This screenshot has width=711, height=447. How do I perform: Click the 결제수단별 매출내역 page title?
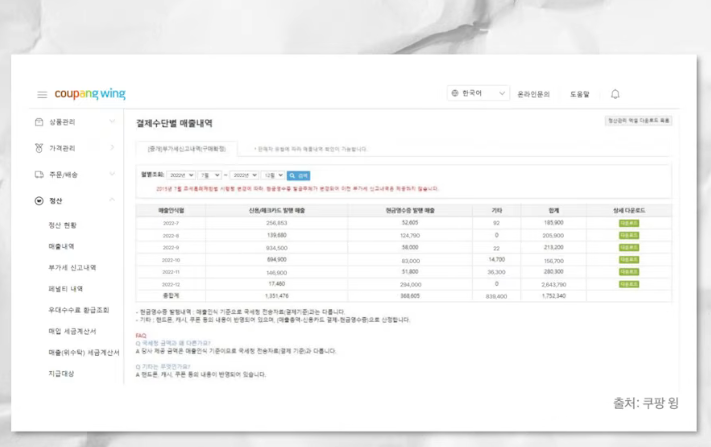pyautogui.click(x=174, y=123)
